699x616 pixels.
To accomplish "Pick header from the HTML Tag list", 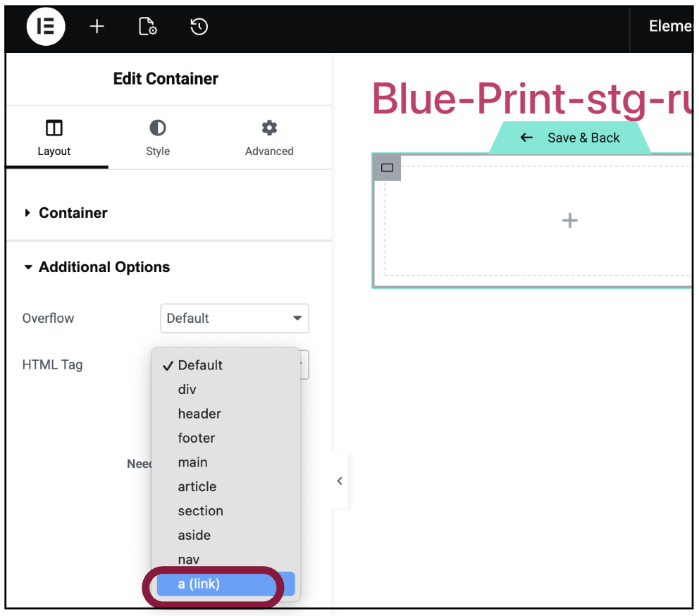I will click(x=199, y=414).
